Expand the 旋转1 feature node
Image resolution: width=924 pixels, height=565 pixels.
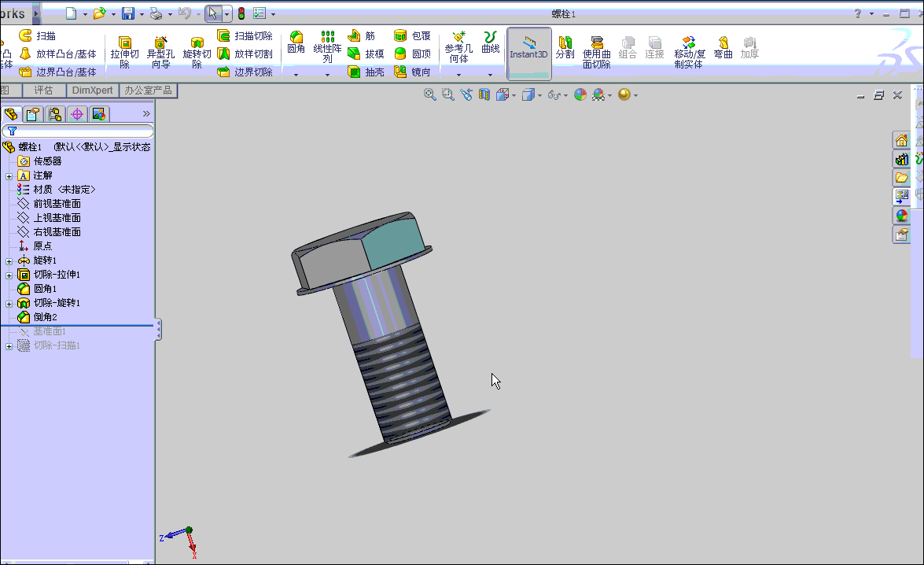click(9, 261)
